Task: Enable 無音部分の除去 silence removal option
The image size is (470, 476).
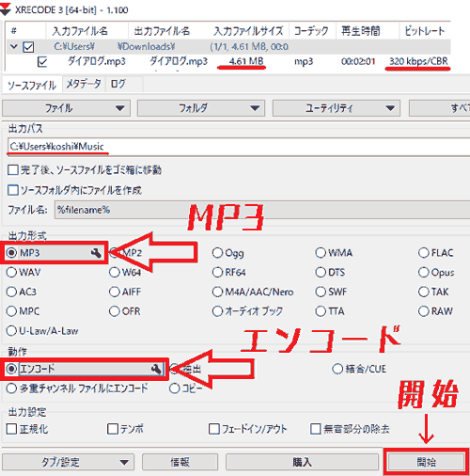Action: [316, 429]
